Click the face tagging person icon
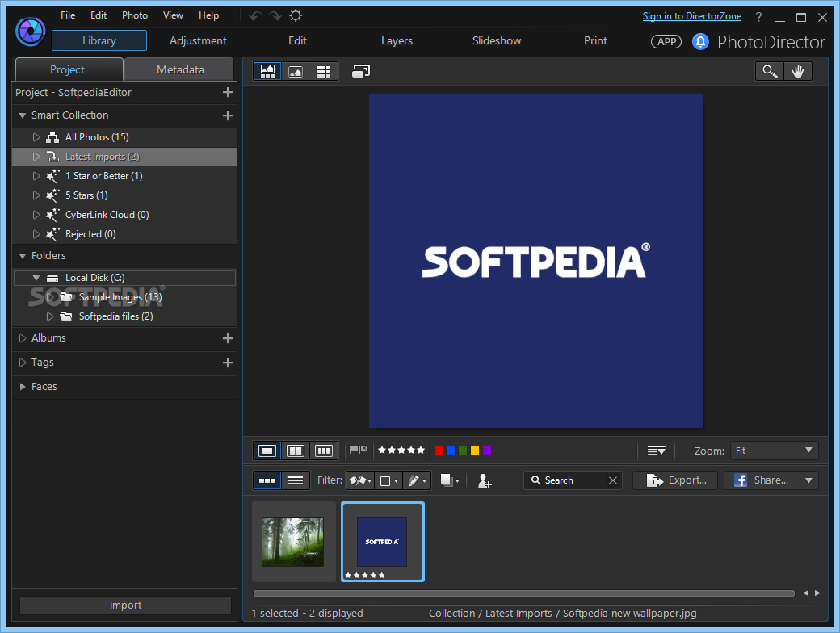This screenshot has width=840, height=633. pyautogui.click(x=485, y=480)
